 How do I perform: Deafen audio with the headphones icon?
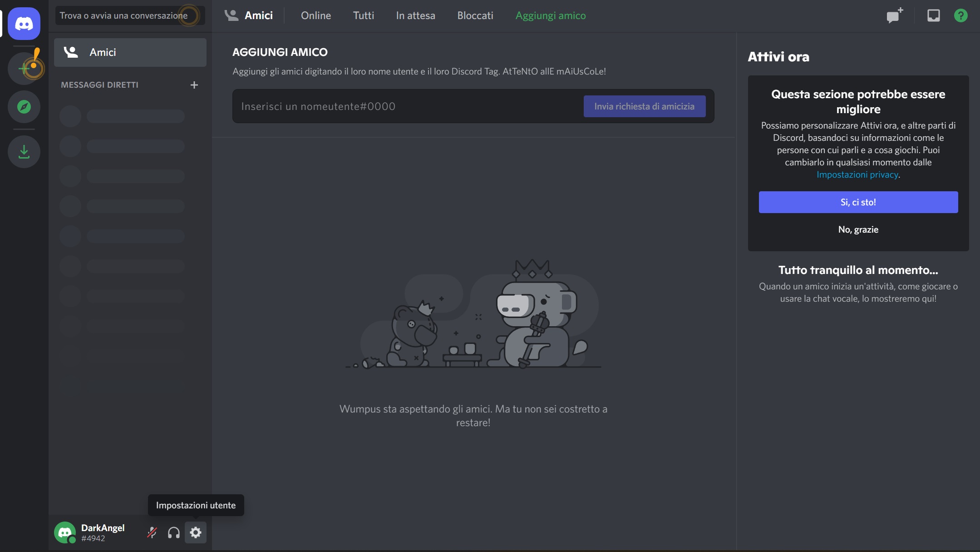tap(174, 532)
